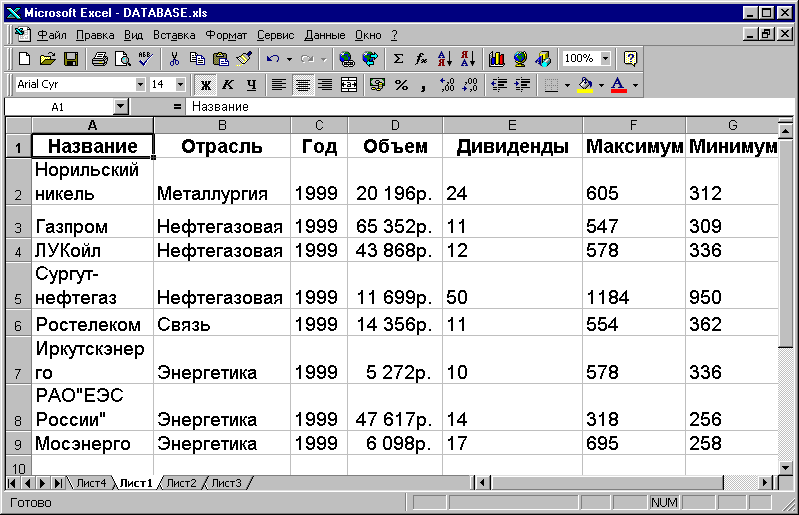Click the Edit Formula equals button
Image resolution: width=799 pixels, height=515 pixels.
click(177, 107)
